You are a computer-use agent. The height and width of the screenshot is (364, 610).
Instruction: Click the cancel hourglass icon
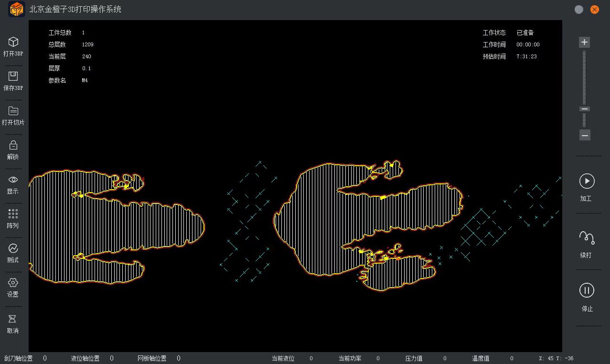point(13,319)
